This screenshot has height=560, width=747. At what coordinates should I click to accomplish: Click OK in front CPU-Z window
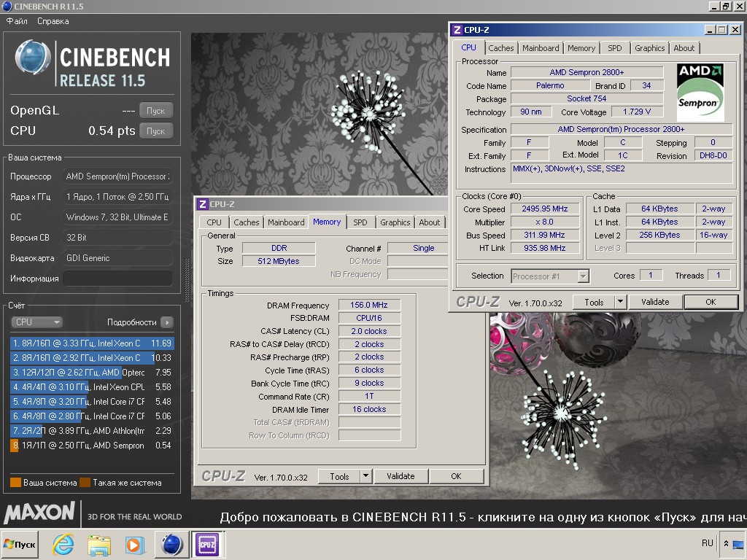(x=711, y=302)
